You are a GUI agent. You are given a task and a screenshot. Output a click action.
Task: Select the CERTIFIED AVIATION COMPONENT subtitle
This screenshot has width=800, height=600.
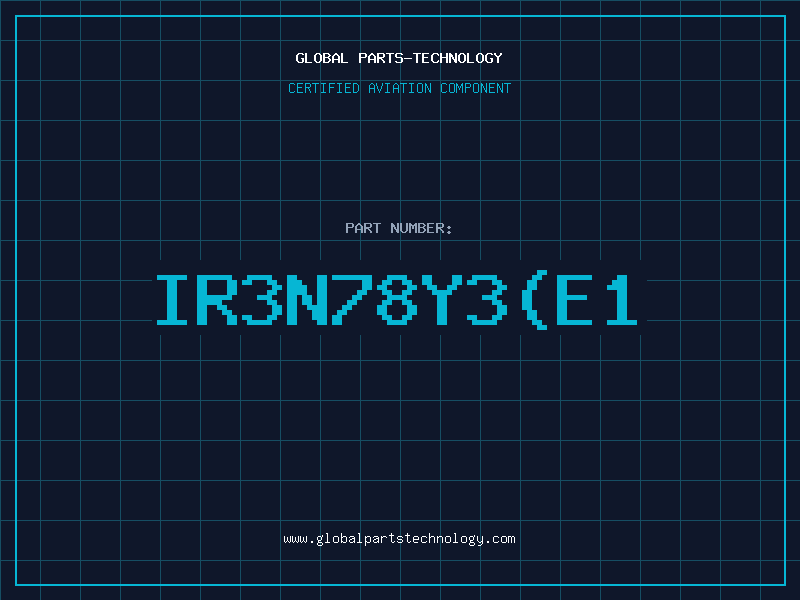coord(399,88)
